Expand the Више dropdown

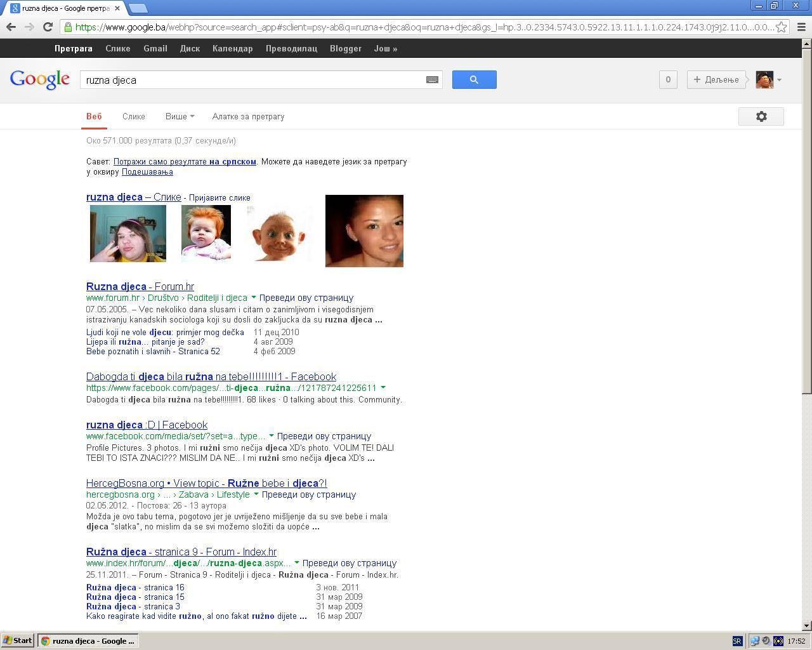(x=180, y=117)
